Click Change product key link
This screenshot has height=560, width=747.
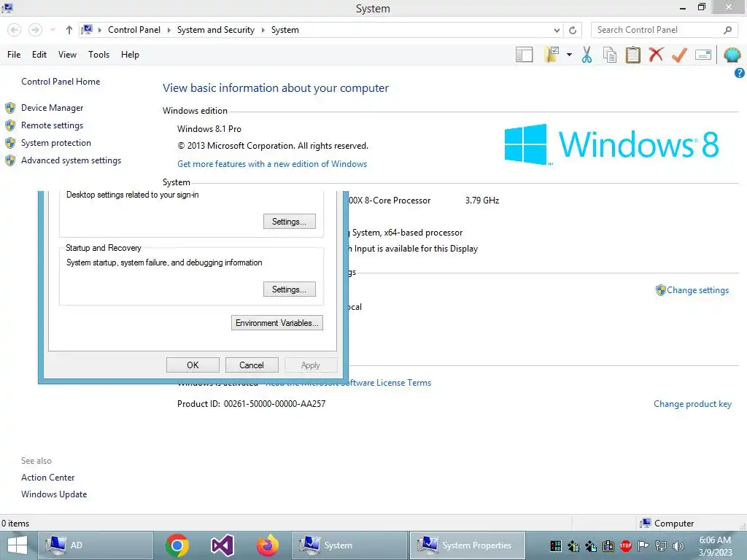tap(692, 404)
